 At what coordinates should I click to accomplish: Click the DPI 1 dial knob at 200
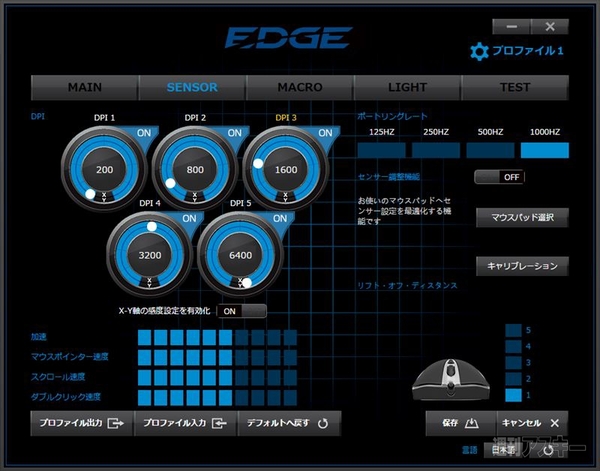(x=90, y=194)
